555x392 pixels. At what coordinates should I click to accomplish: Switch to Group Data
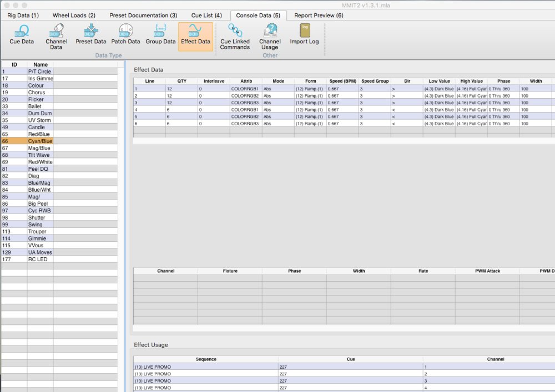[x=160, y=34]
